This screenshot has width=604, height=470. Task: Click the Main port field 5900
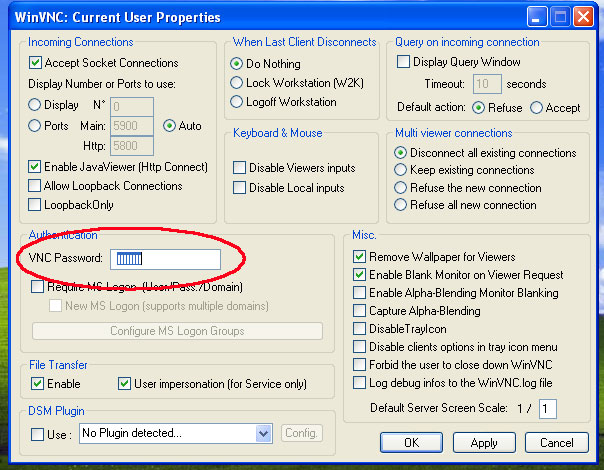click(132, 126)
